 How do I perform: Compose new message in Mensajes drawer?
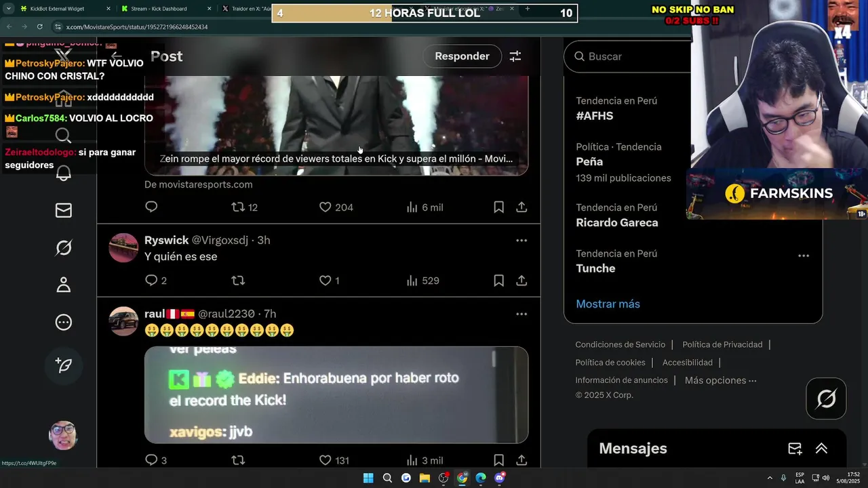click(795, 449)
